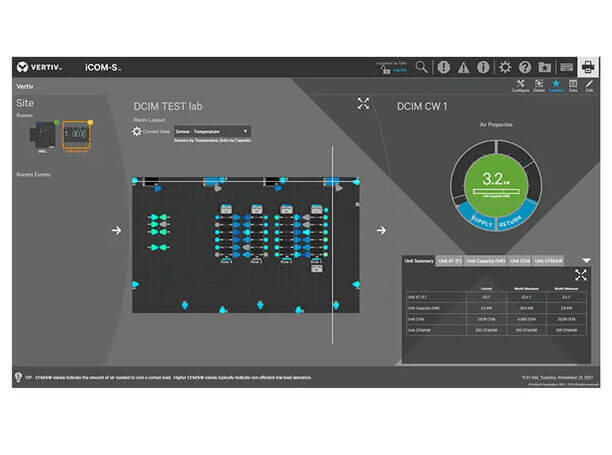The height and width of the screenshot is (455, 612).
Task: Expand the room layout to fullscreen
Action: coord(363,104)
